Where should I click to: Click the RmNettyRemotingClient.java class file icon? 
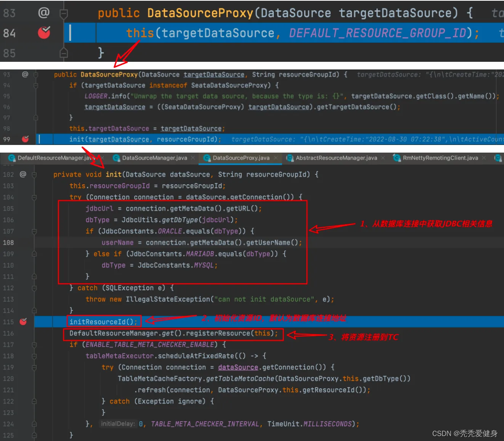(397, 158)
